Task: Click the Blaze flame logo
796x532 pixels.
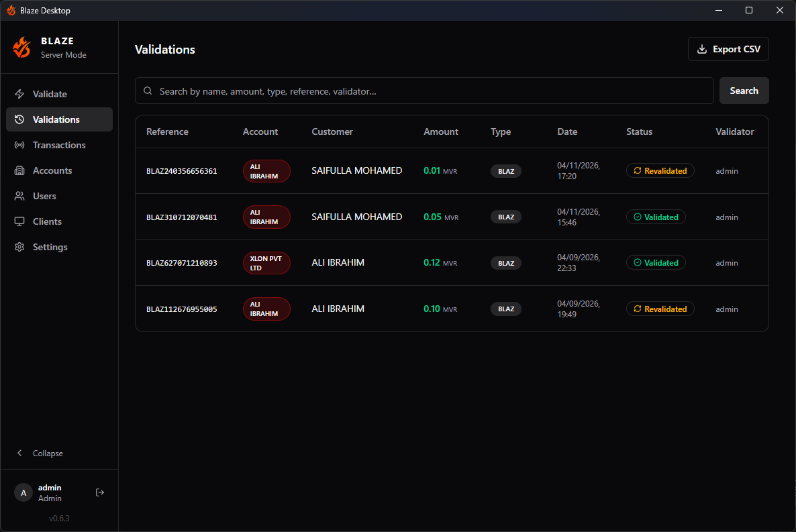Action: point(21,47)
